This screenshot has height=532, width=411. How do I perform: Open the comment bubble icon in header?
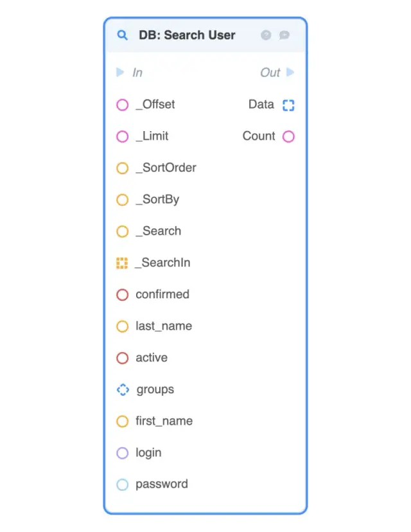[284, 35]
